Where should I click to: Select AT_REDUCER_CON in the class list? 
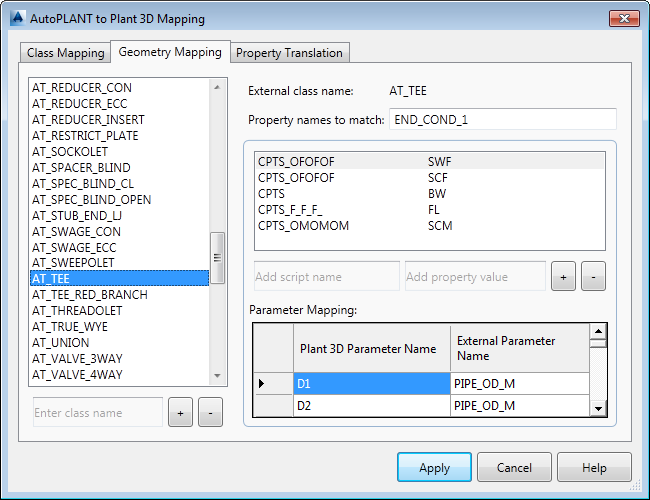coord(119,87)
